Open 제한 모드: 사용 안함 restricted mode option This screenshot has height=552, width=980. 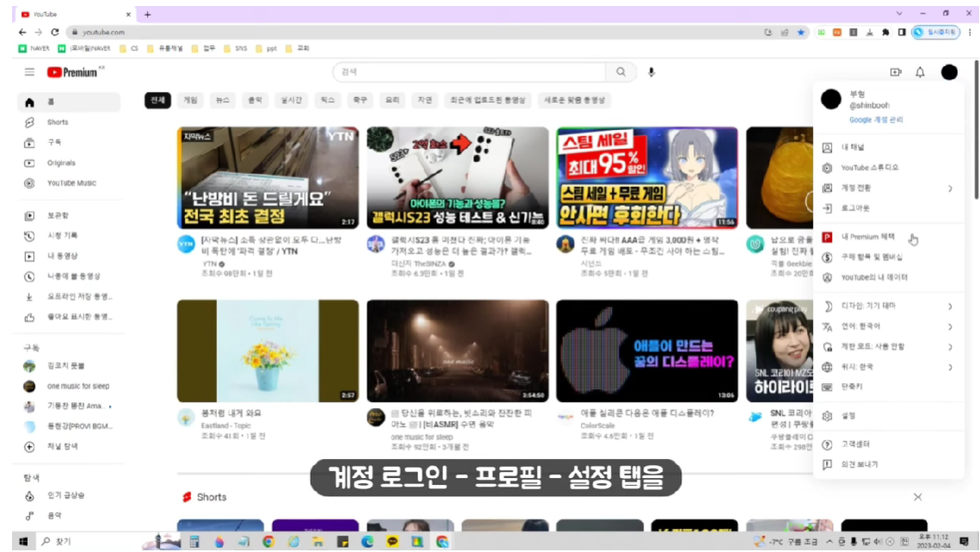[886, 347]
